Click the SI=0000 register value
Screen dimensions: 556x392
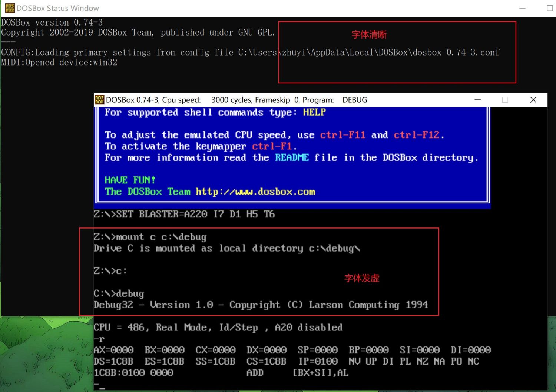point(420,350)
